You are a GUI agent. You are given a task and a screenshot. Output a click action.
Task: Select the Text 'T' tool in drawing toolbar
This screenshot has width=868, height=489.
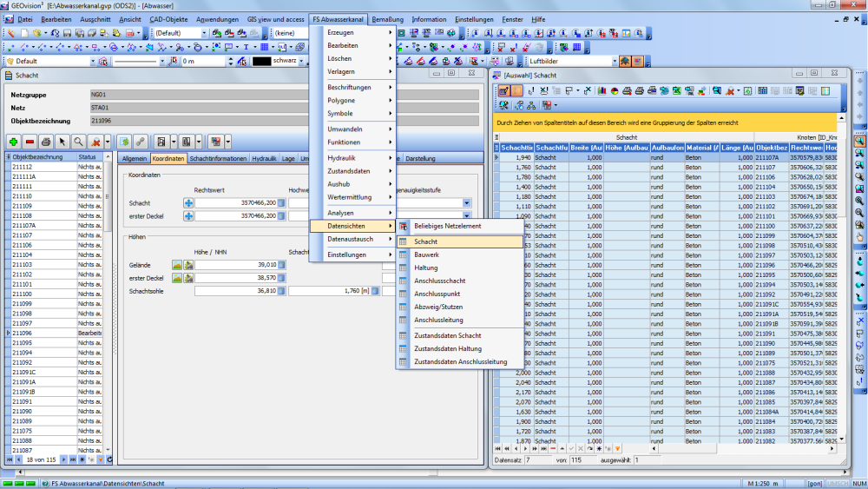pos(246,47)
